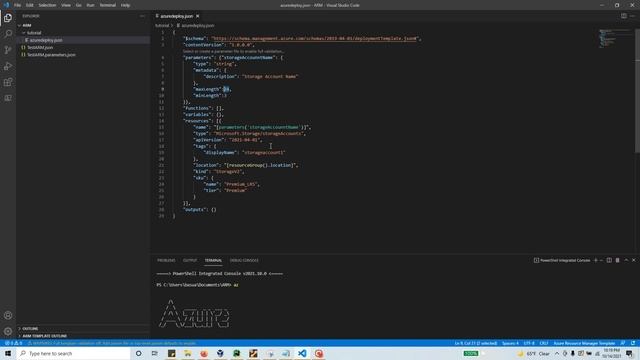This screenshot has height=360, width=640.
Task: Open the sixth activity bar view icon
Action: click(8, 98)
